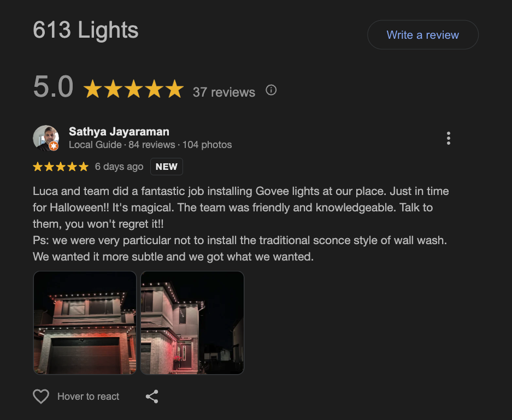Click the 37 reviews count text
The image size is (512, 420).
click(x=224, y=92)
